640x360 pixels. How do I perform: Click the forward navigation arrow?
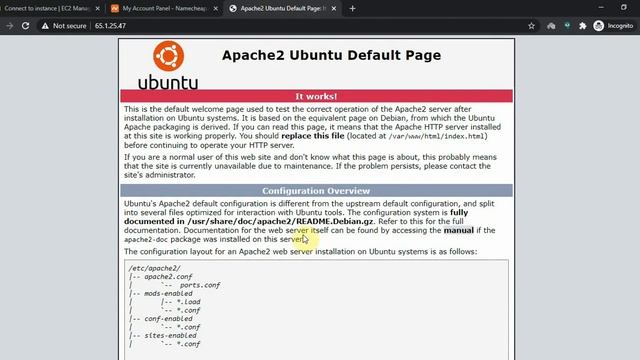pos(10,26)
